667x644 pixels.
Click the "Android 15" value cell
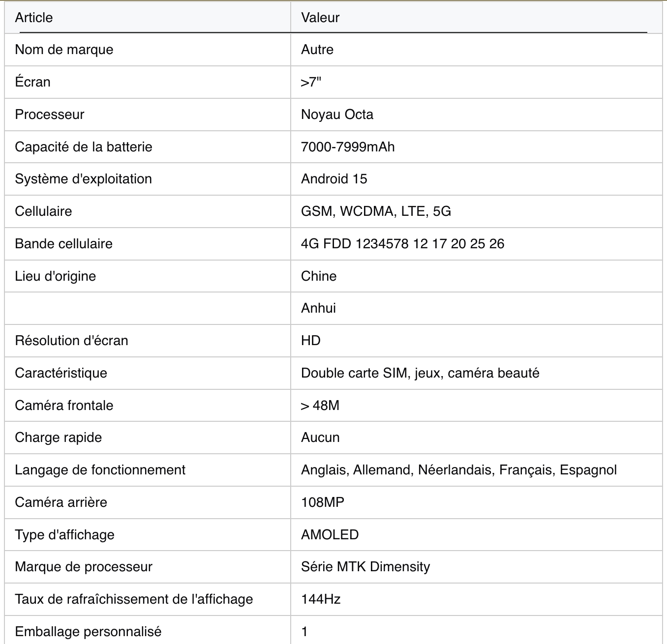[x=334, y=179]
